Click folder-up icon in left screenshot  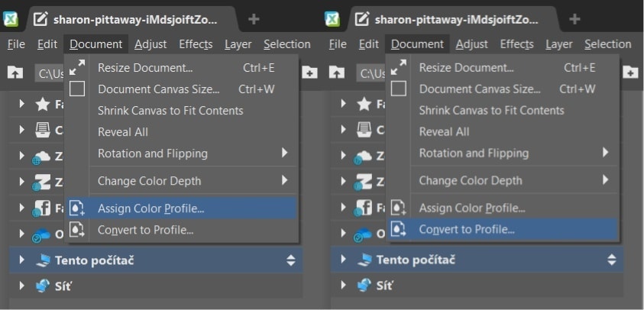coord(15,73)
